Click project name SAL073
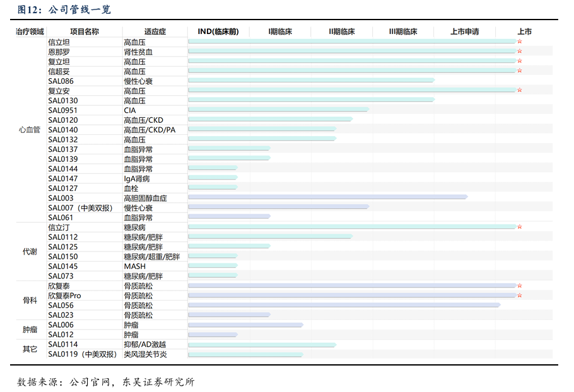574x392 pixels. pyautogui.click(x=61, y=276)
